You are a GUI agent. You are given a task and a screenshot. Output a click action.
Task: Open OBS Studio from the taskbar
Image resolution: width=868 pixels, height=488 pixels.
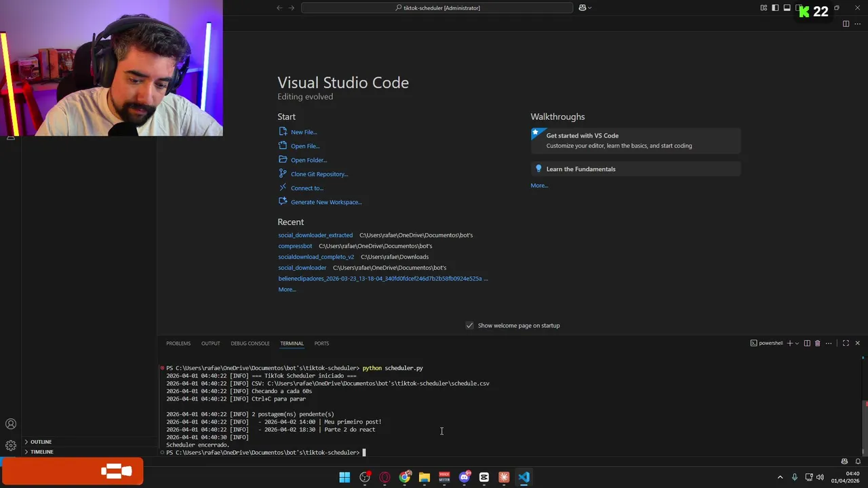pos(365,477)
